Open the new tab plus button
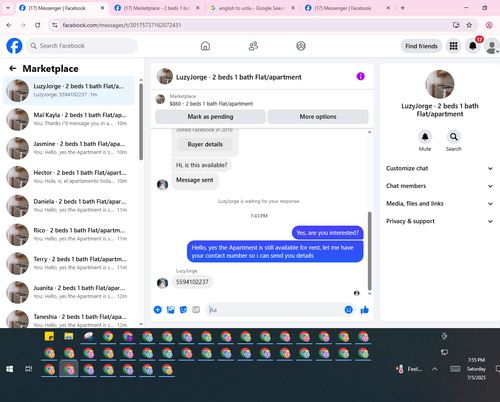 click(403, 8)
